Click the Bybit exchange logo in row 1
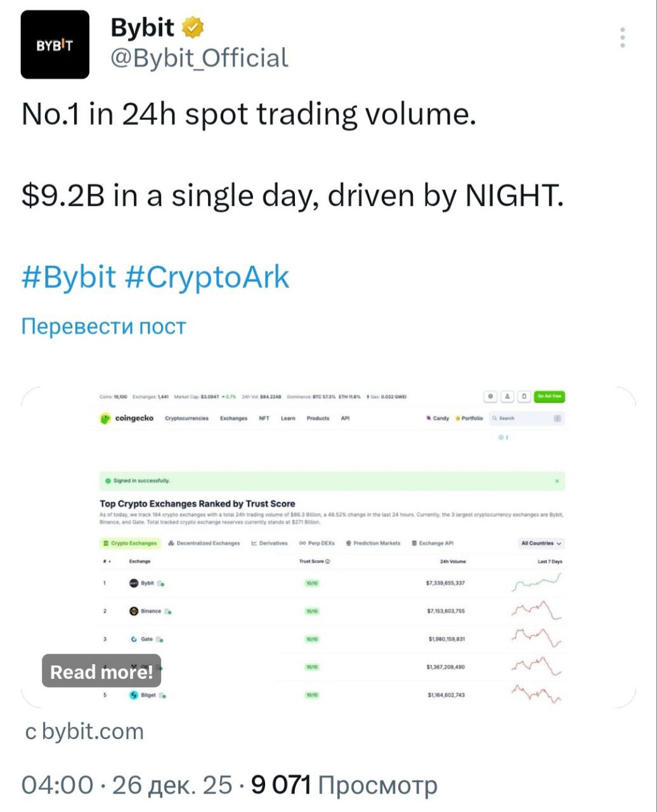This screenshot has height=812, width=657. point(133,583)
